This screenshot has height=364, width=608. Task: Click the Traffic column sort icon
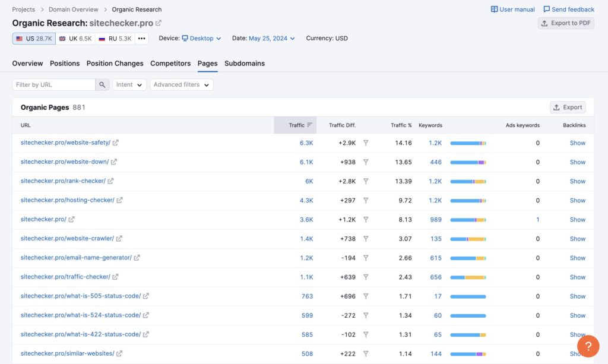tap(309, 125)
